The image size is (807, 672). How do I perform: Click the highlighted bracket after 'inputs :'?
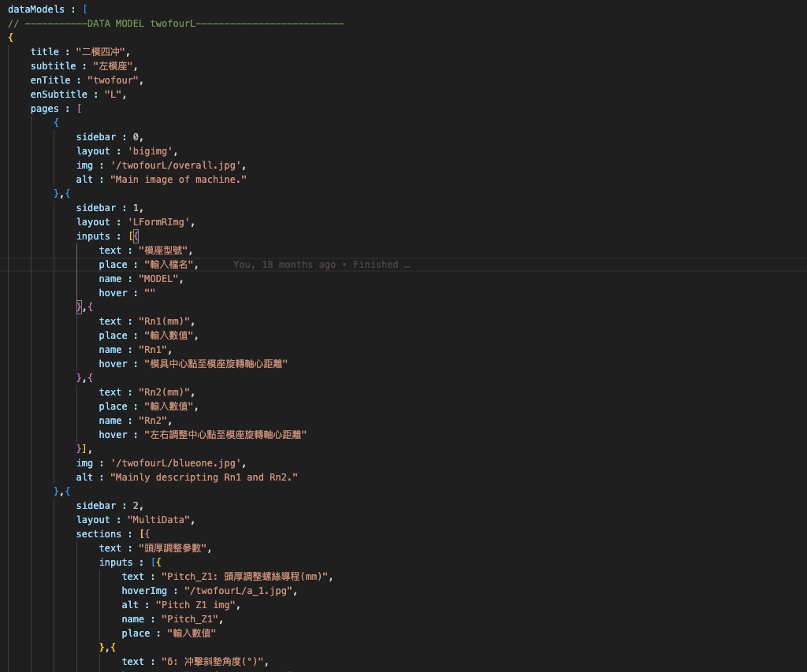click(136, 236)
